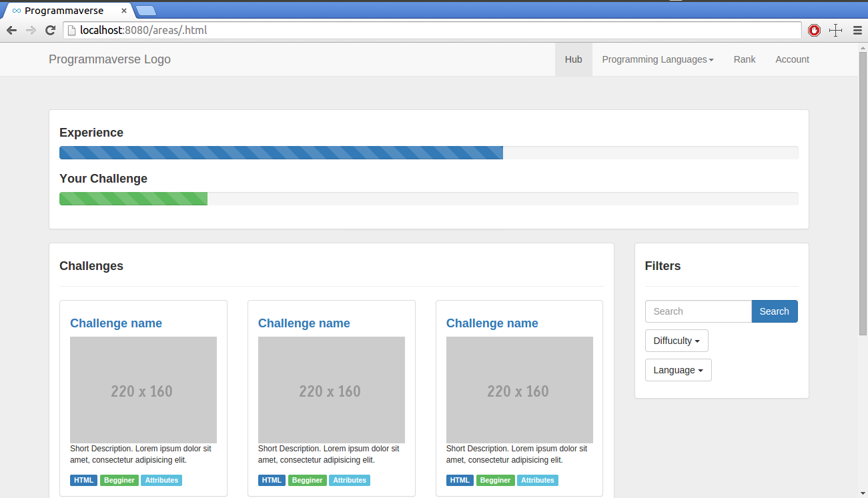Screen dimensions: 868x498
Task: Click the crosshair extension icon
Action: click(835, 30)
